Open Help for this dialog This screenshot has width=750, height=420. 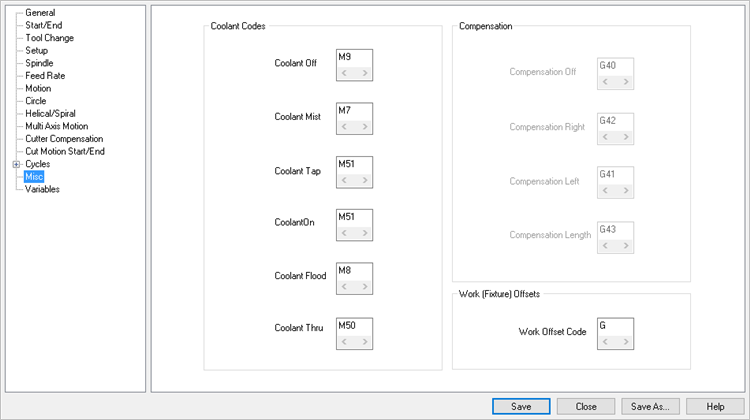(715, 407)
